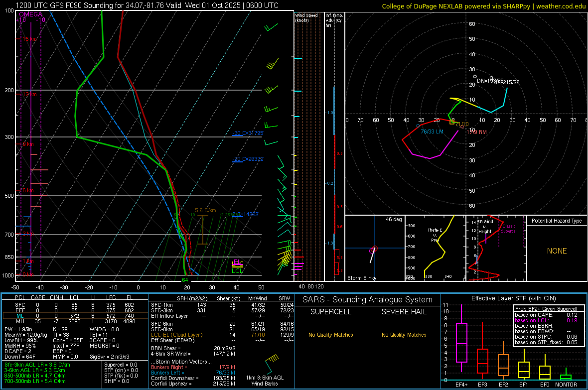Select the EFF parcel row
The width and height of the screenshot is (588, 390).
coord(74,310)
